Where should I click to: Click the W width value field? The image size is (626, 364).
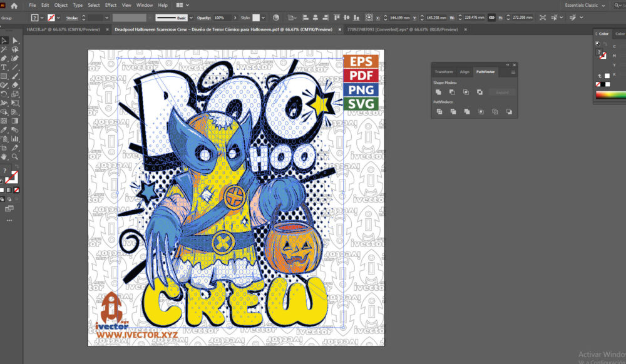(x=475, y=18)
